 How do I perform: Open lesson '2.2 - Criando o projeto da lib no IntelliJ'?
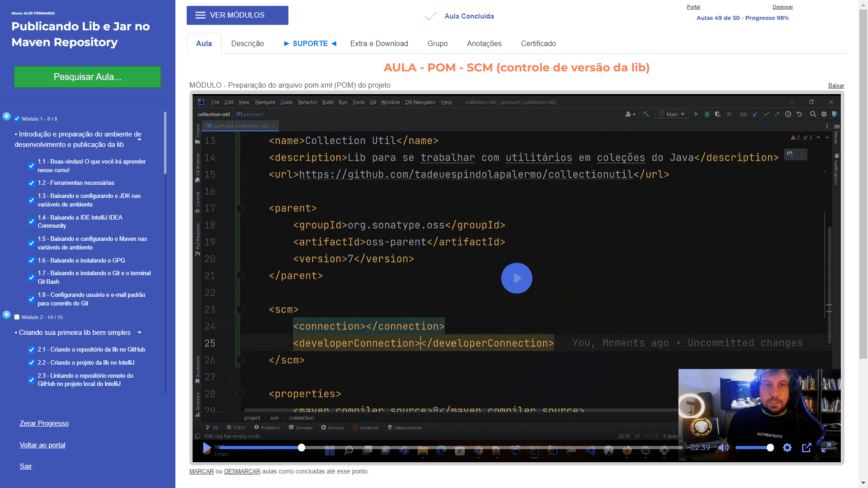pos(86,363)
